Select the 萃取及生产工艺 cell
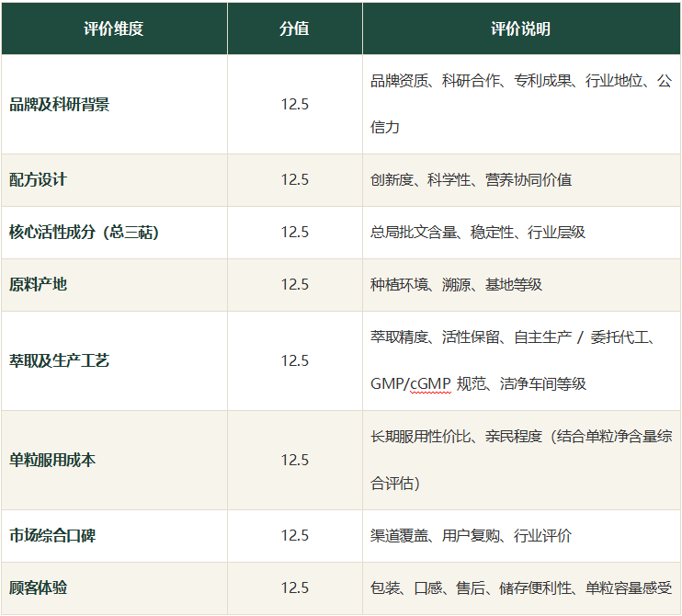The width and height of the screenshot is (682, 616). (114, 360)
